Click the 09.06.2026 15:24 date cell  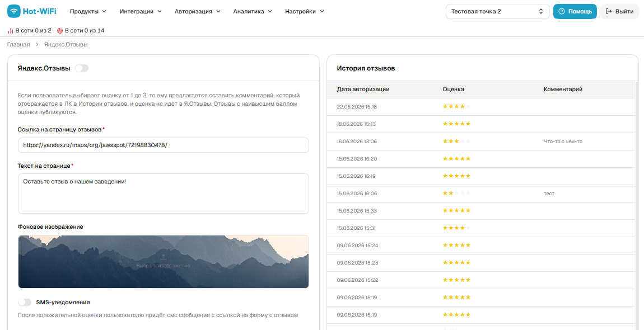click(x=357, y=246)
